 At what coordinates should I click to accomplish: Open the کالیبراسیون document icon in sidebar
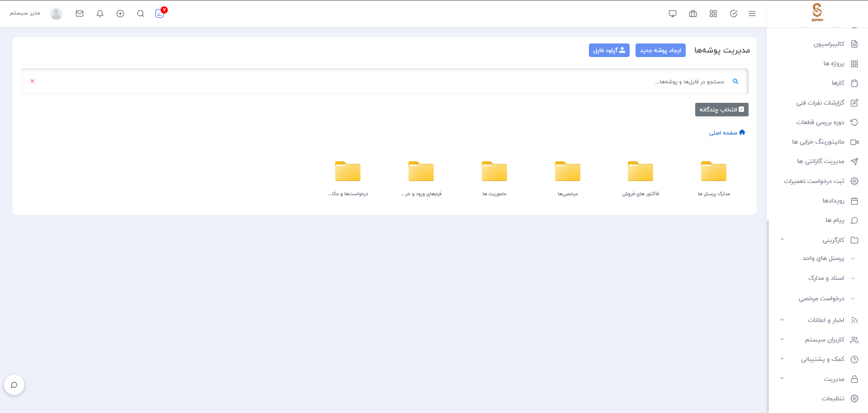pos(854,44)
